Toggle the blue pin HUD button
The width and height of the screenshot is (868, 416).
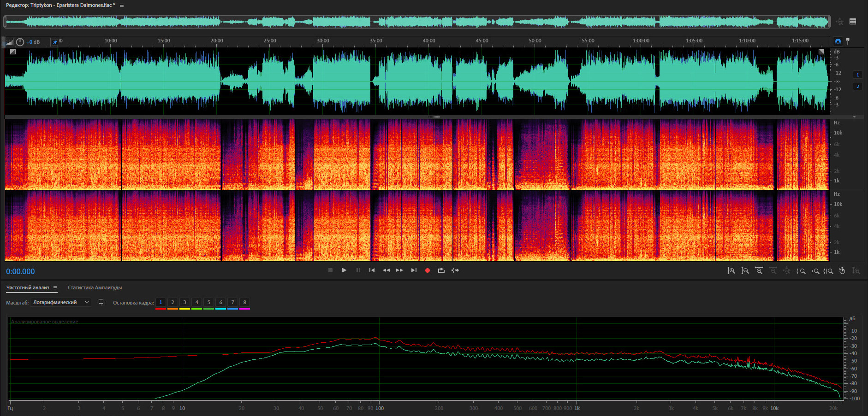(x=55, y=42)
